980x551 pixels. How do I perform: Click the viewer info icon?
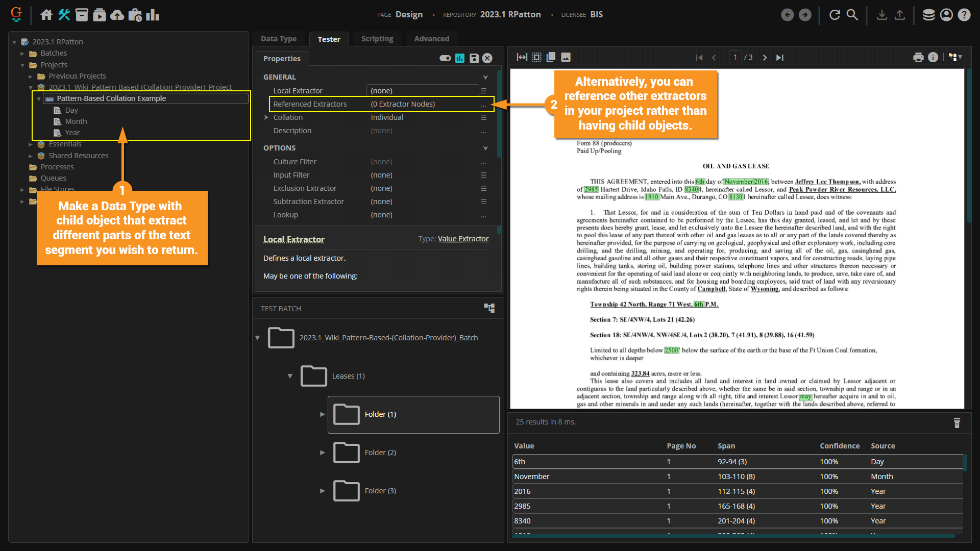(x=933, y=57)
